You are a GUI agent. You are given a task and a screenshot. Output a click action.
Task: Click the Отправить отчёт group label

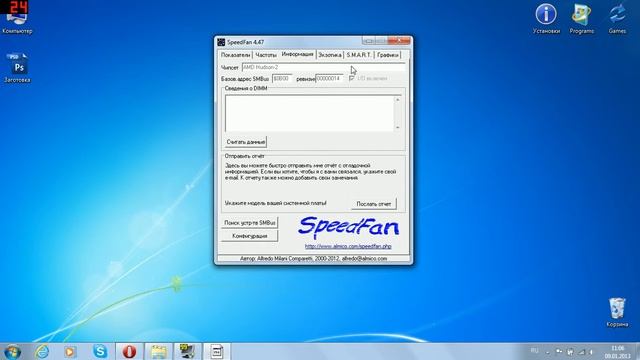[x=244, y=156]
